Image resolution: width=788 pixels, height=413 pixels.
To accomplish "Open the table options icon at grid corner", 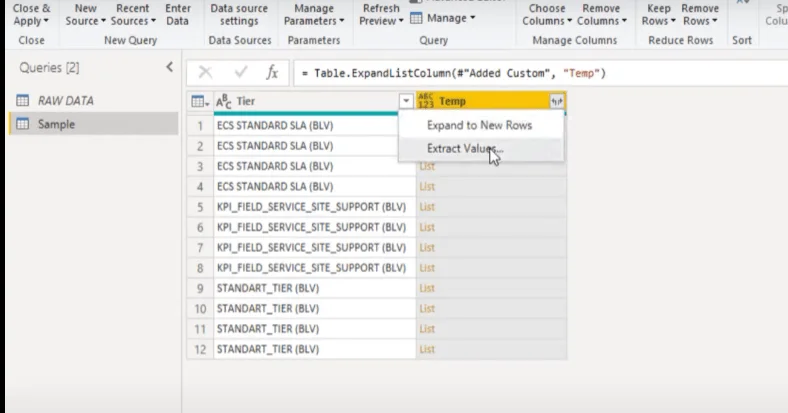I will tap(200, 101).
